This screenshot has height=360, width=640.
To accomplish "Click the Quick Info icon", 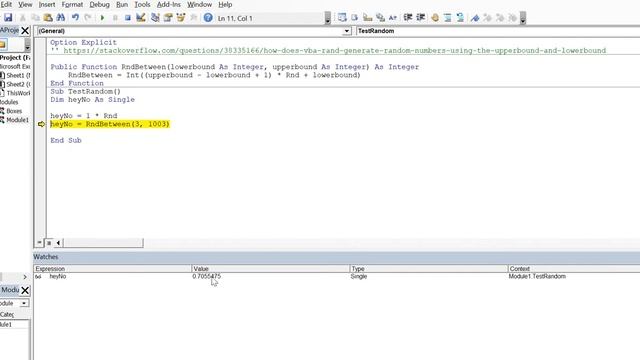I will [367, 18].
